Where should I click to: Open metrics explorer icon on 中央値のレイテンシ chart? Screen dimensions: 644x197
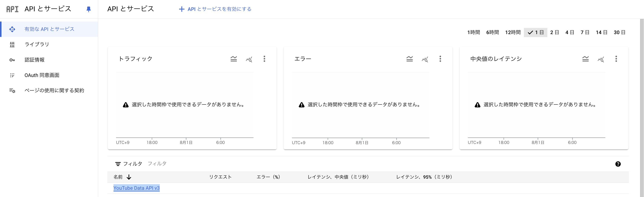tap(601, 59)
